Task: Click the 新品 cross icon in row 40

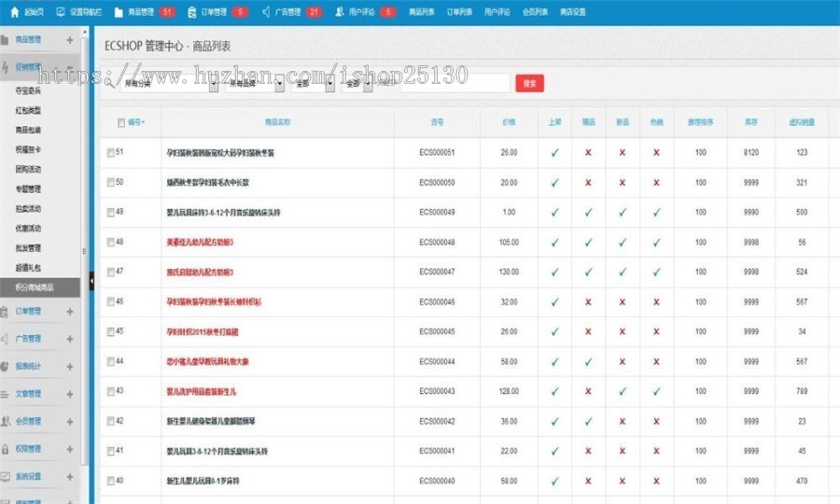Action: (x=623, y=481)
